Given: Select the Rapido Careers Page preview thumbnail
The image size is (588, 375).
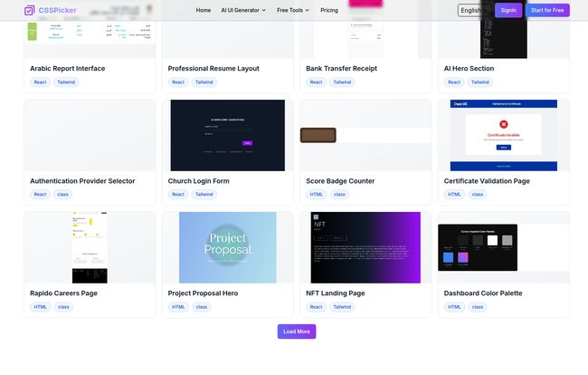Looking at the screenshot, I should point(90,247).
